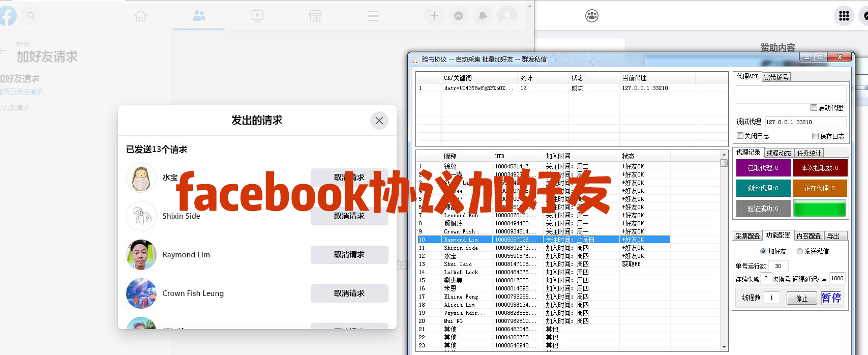Click the green progress bar
868x355 pixels.
[x=820, y=209]
